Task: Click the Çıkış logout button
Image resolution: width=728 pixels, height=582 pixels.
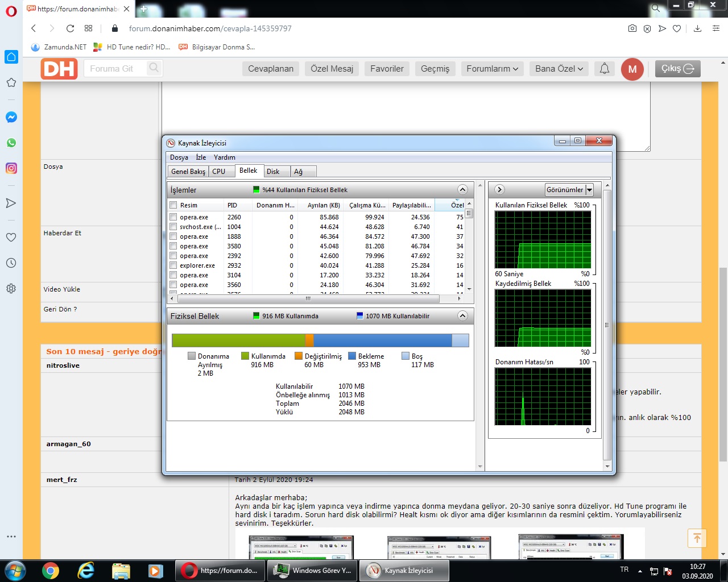Action: (x=677, y=69)
